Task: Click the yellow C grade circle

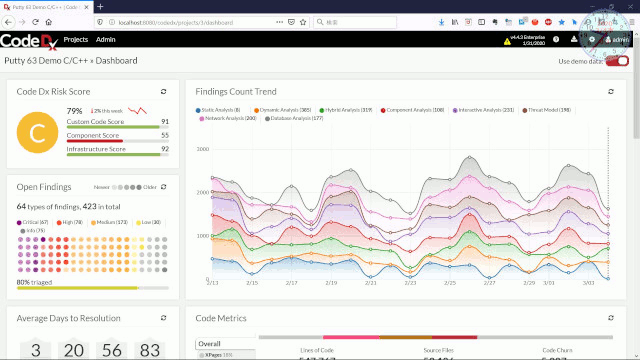Action: (37, 133)
